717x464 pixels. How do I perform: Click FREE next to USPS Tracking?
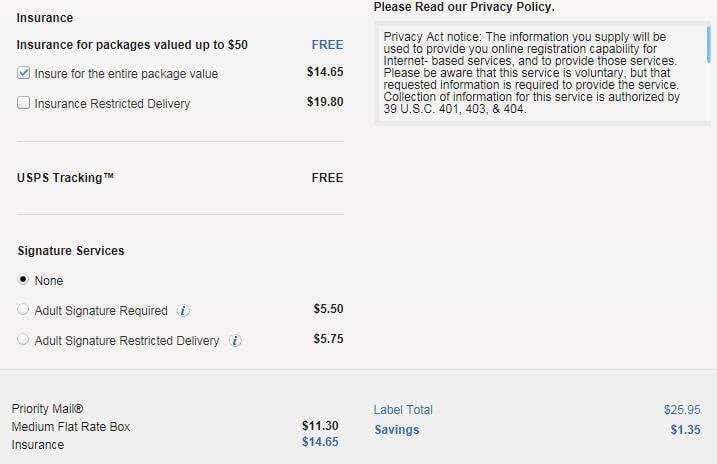327,178
